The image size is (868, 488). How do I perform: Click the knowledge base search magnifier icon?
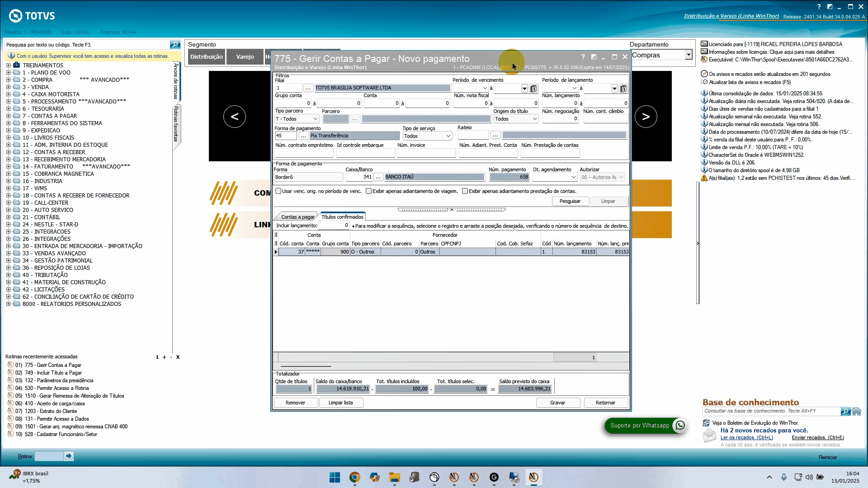click(845, 411)
